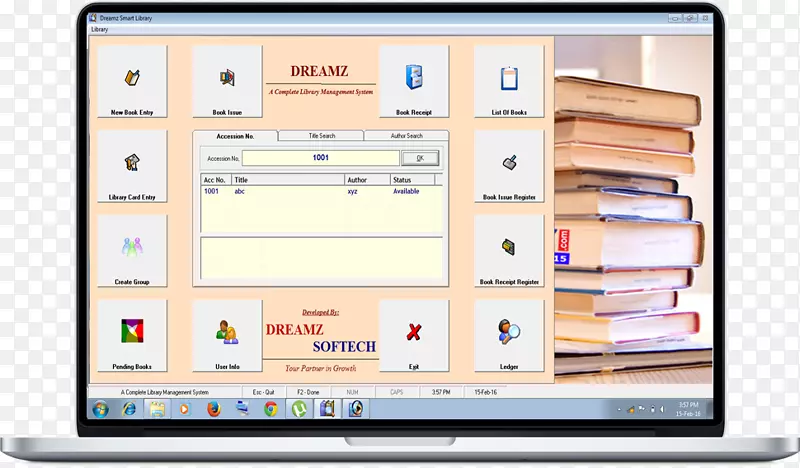Click the red X Exit icon
800x468 pixels.
tap(414, 334)
